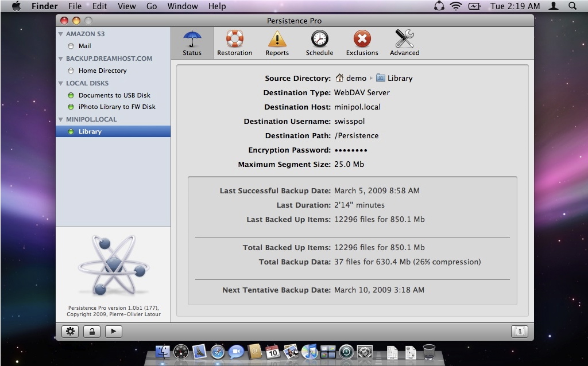Start backup with the play button

click(x=114, y=331)
